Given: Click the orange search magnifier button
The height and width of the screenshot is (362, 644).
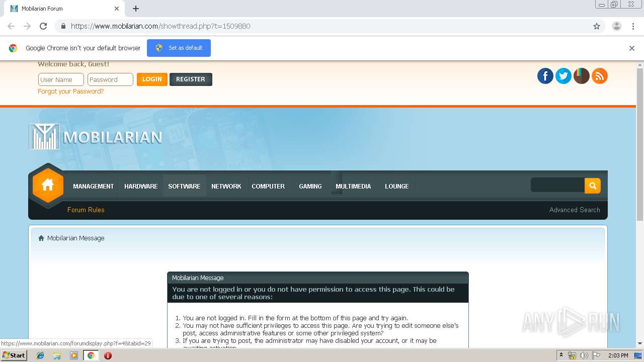Looking at the screenshot, I should click(593, 186).
